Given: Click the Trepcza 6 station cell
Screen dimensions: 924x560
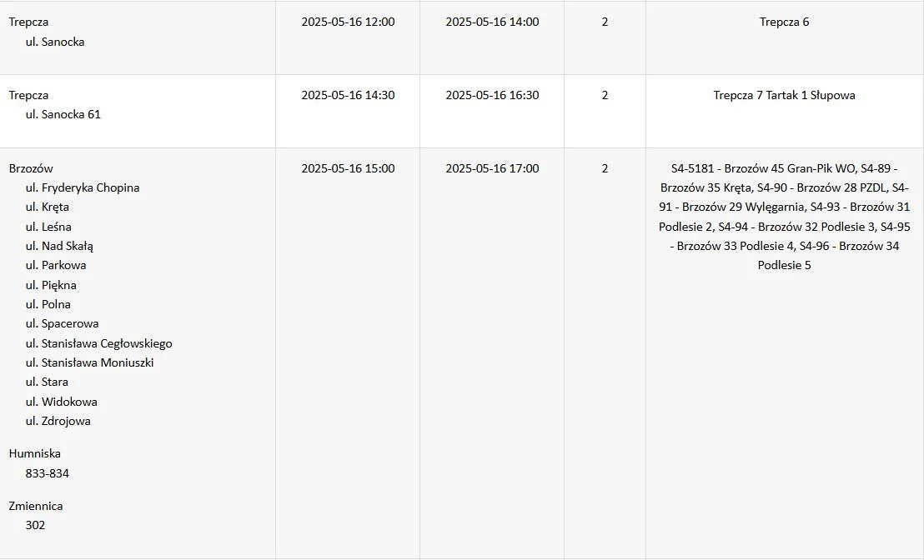Looking at the screenshot, I should pyautogui.click(x=785, y=22).
